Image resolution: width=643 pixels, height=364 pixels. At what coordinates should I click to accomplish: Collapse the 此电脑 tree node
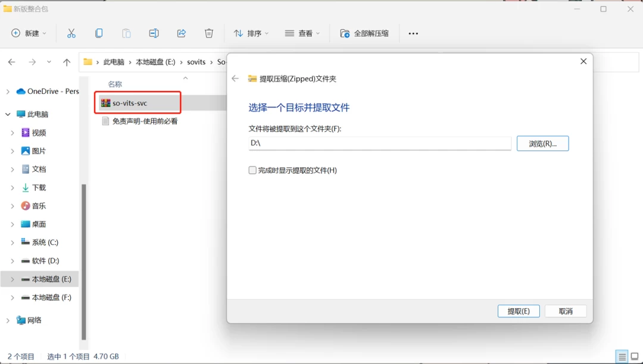point(8,114)
